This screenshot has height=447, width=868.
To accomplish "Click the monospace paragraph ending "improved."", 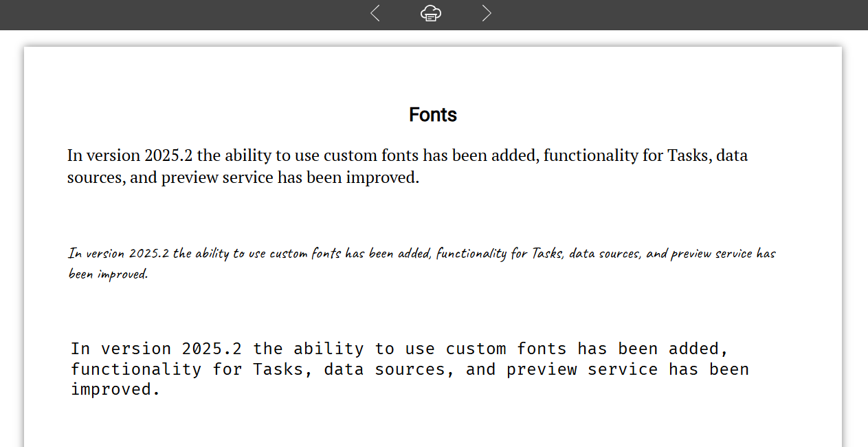I will (410, 369).
